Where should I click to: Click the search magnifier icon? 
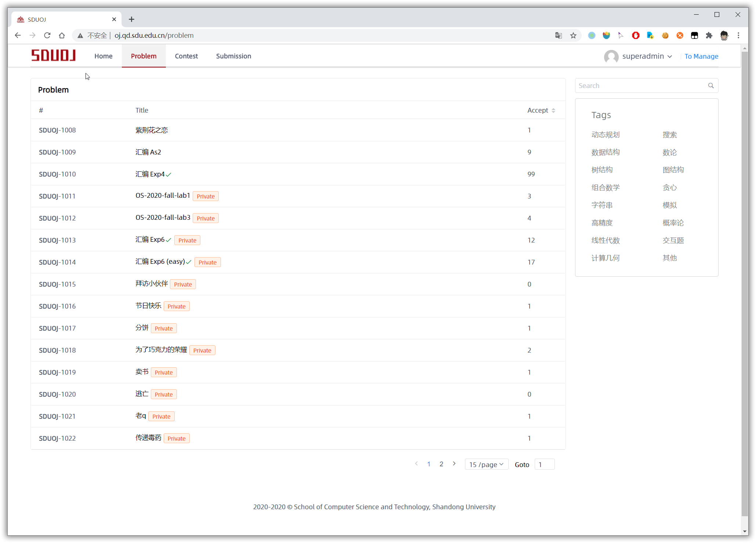click(710, 85)
